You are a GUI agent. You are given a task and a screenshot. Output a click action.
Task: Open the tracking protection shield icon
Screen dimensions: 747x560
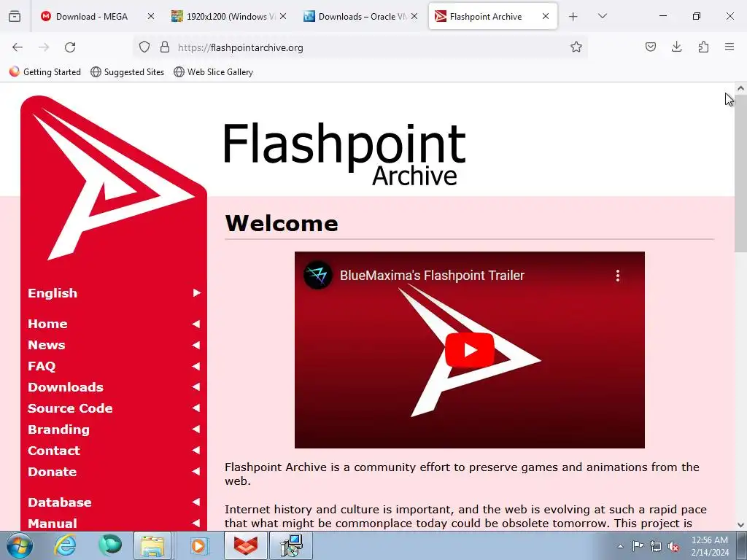(144, 47)
